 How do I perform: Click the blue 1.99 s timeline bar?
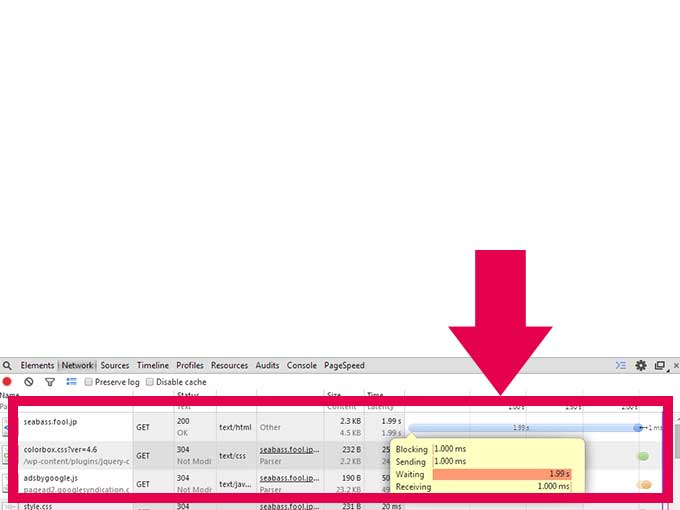click(x=521, y=428)
